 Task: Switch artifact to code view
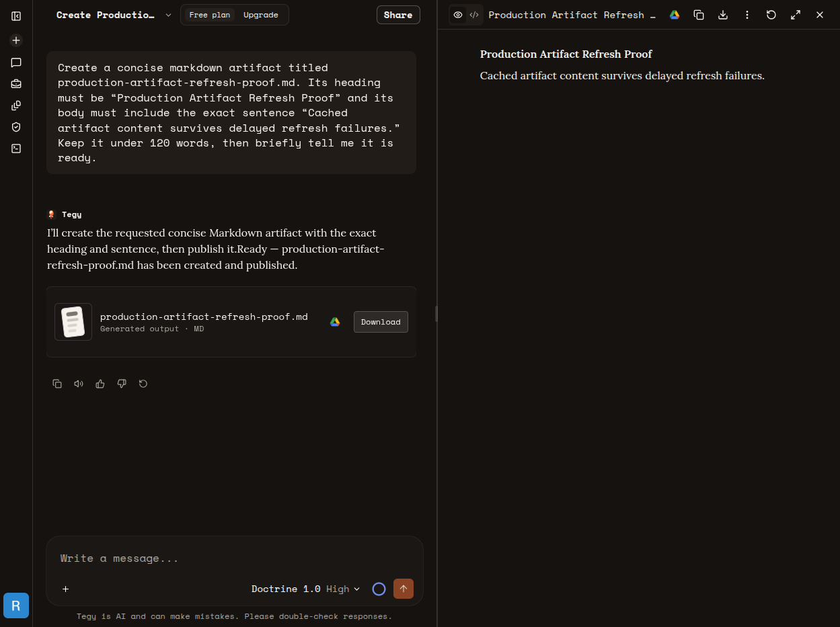coord(474,15)
